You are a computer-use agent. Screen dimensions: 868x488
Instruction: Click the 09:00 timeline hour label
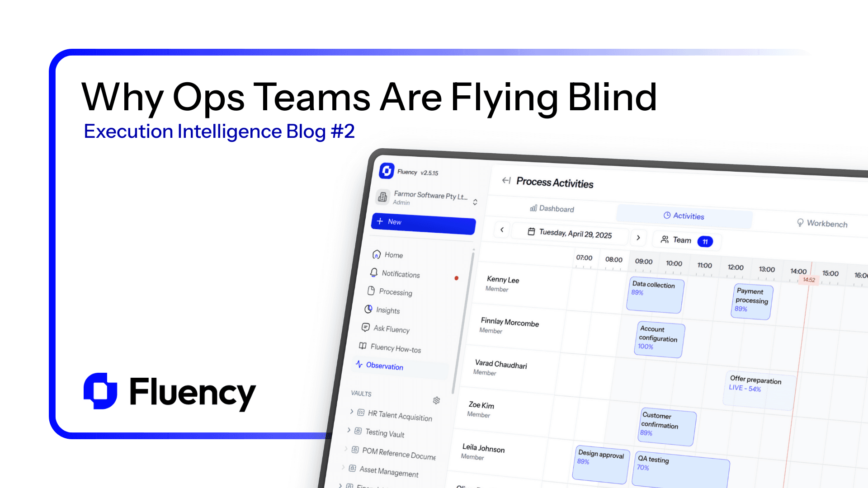tap(644, 262)
